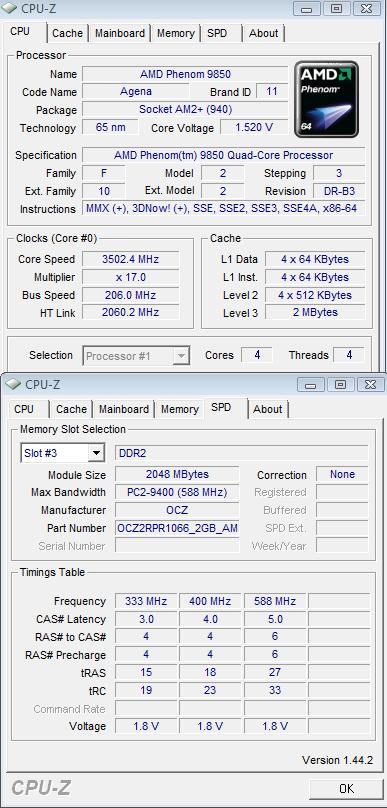Expand the Processor #1 selection dropdown

tap(181, 356)
